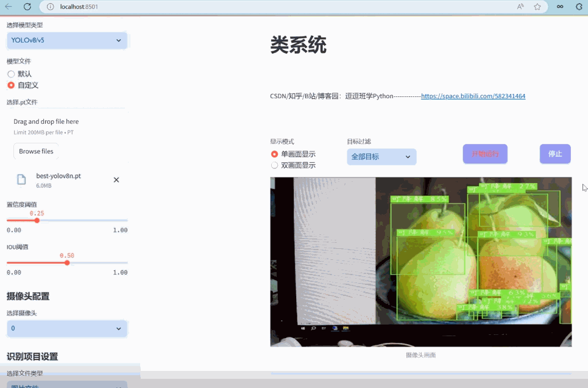Screen dimensions: 588x388
Task: Select the 默认 model file radio button
Action: [x=11, y=74]
